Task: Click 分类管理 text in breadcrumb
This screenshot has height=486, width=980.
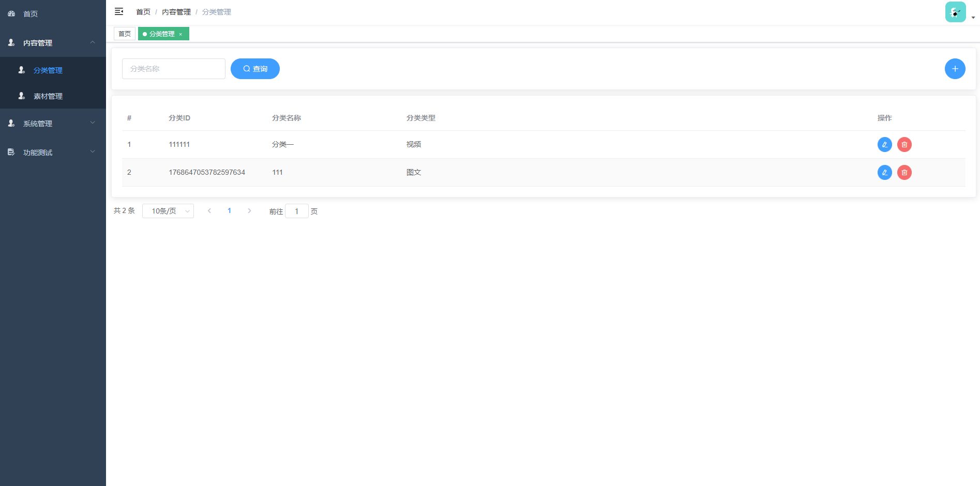Action: (217, 12)
